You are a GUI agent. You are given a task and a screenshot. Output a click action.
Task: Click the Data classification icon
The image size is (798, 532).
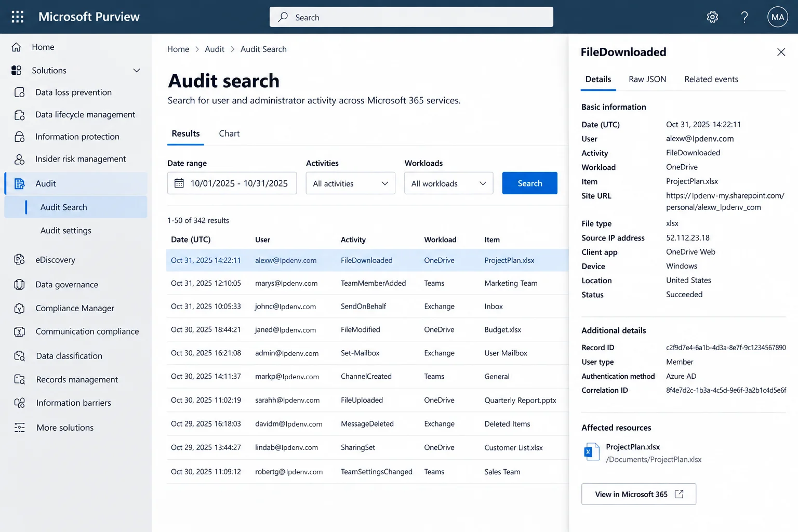click(20, 356)
